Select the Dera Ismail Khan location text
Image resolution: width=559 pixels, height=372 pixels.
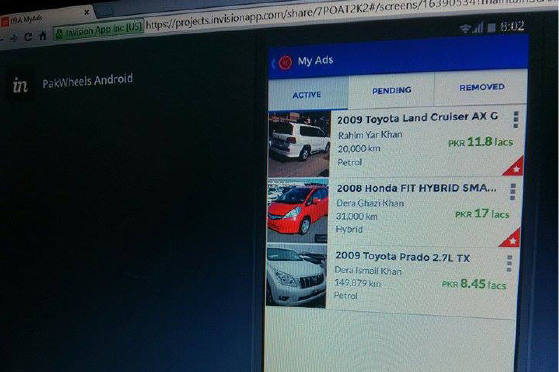point(368,271)
